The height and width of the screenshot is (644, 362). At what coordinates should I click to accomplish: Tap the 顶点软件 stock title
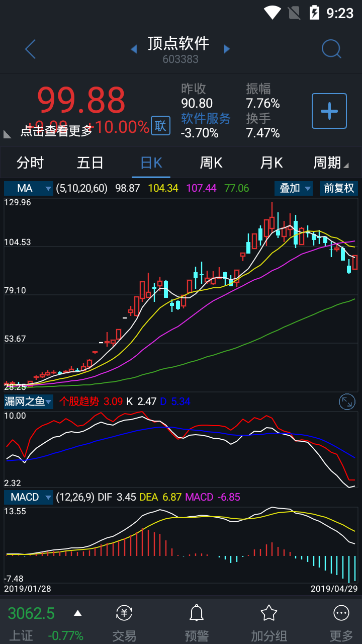coord(178,43)
